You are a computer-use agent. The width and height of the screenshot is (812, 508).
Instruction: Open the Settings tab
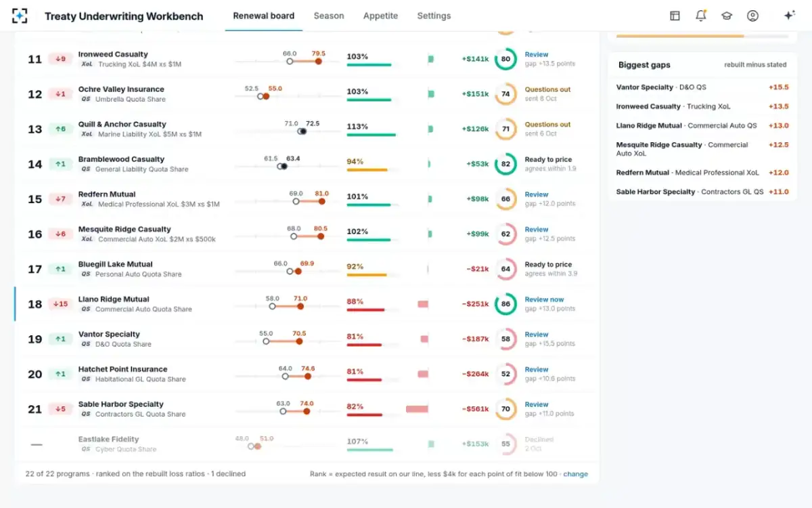(434, 16)
